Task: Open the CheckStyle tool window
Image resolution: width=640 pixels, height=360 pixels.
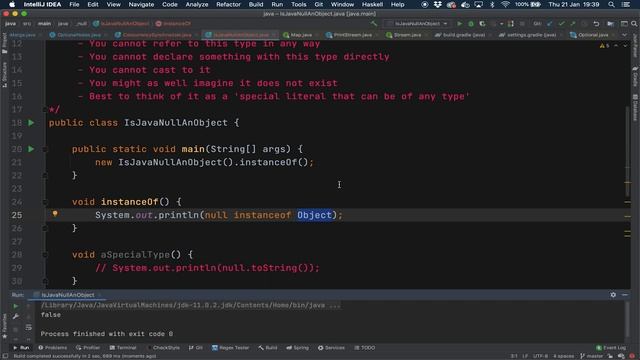Action: pyautogui.click(x=163, y=348)
